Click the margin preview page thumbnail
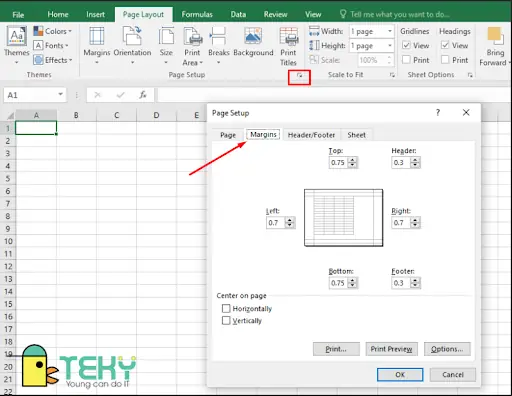The height and width of the screenshot is (396, 512). (x=343, y=218)
